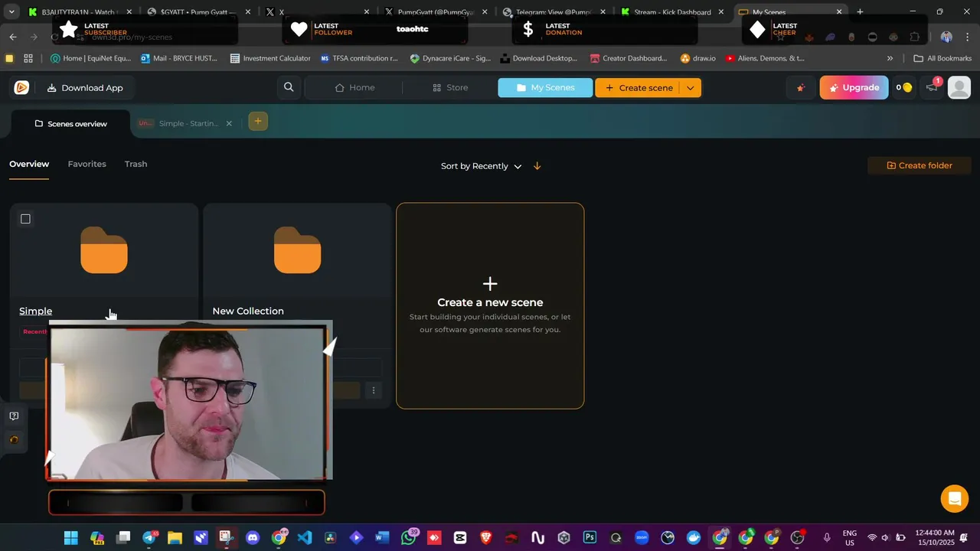Open Chrome's three-dot menu
This screenshot has width=980, height=551.
tap(968, 37)
